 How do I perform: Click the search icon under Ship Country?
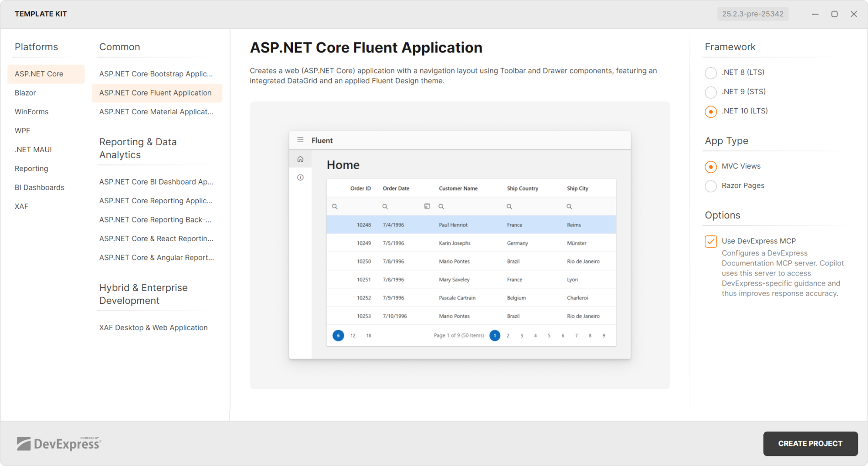pos(509,207)
